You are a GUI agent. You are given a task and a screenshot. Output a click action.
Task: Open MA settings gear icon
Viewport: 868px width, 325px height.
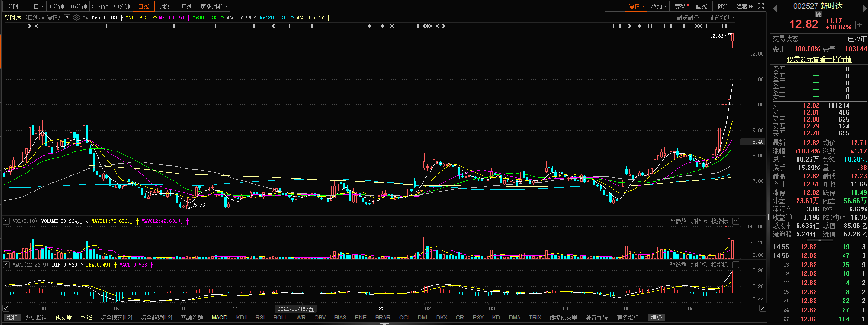coord(76,17)
